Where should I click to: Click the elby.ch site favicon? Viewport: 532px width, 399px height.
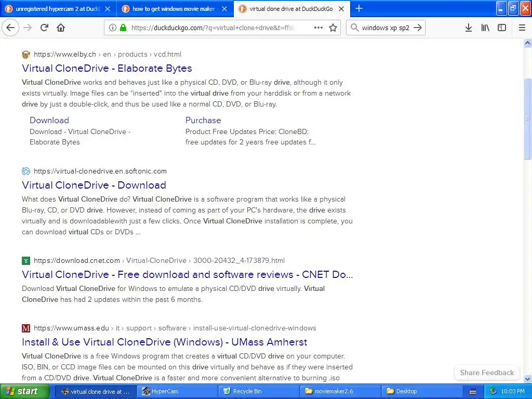pos(26,54)
